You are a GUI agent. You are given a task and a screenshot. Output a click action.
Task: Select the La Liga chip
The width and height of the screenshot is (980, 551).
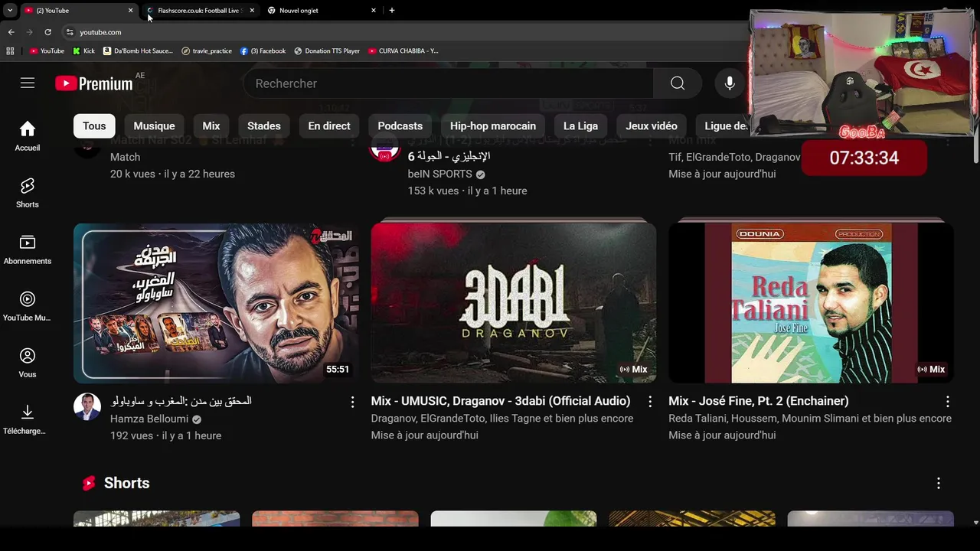pyautogui.click(x=580, y=126)
